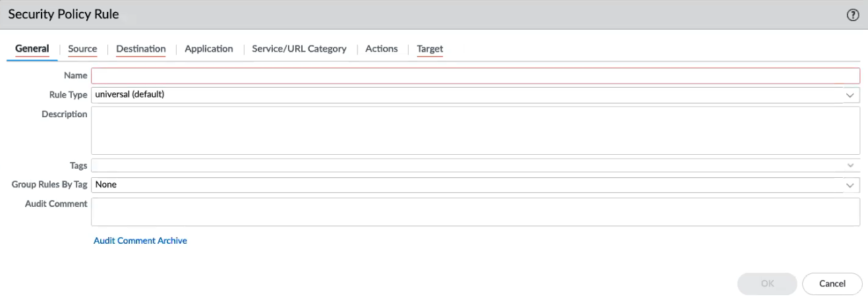Select the Application tab
This screenshot has height=305, width=868.
click(209, 49)
